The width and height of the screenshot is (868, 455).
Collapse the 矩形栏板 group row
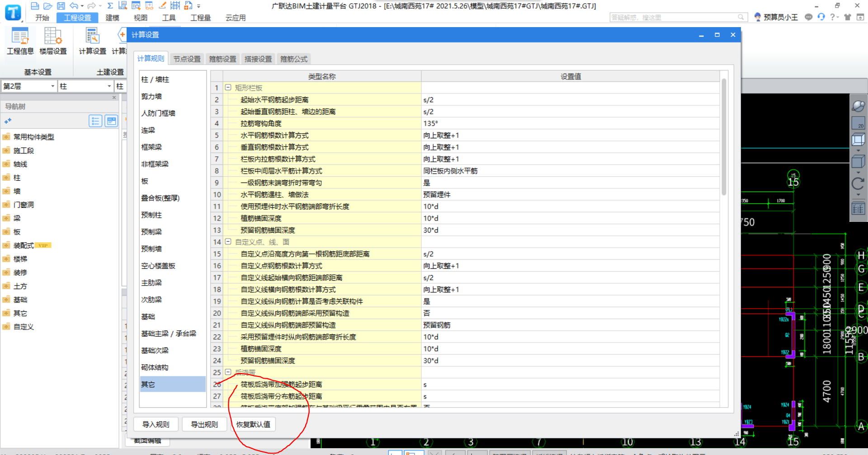click(228, 88)
